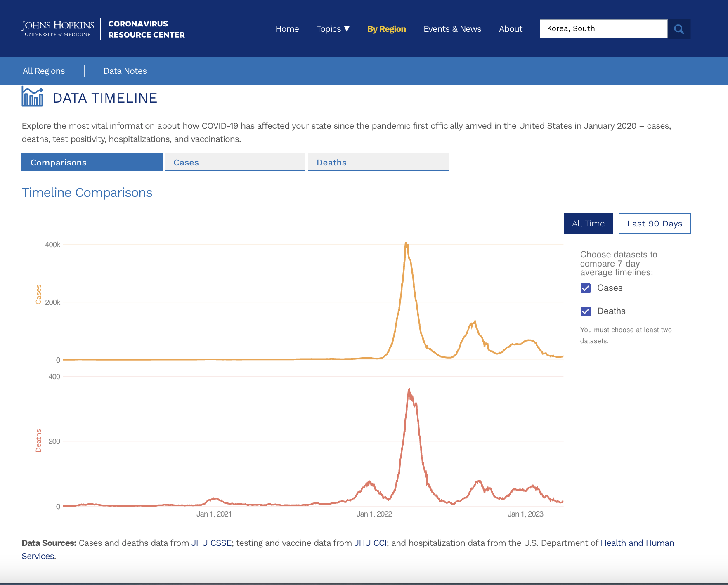728x585 pixels.
Task: Navigate to All Regions
Action: coord(44,71)
